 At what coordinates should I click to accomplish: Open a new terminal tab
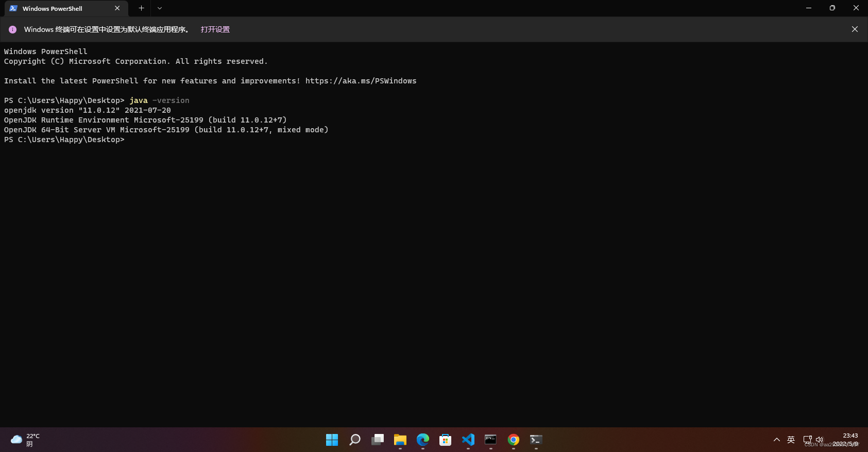coord(141,8)
